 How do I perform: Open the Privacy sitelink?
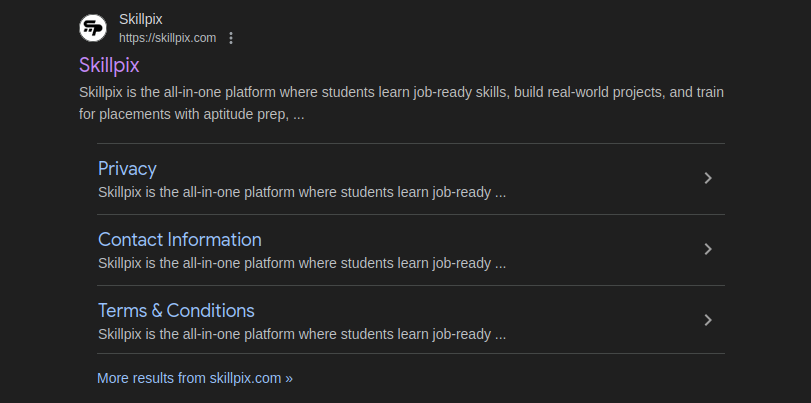[x=127, y=169]
